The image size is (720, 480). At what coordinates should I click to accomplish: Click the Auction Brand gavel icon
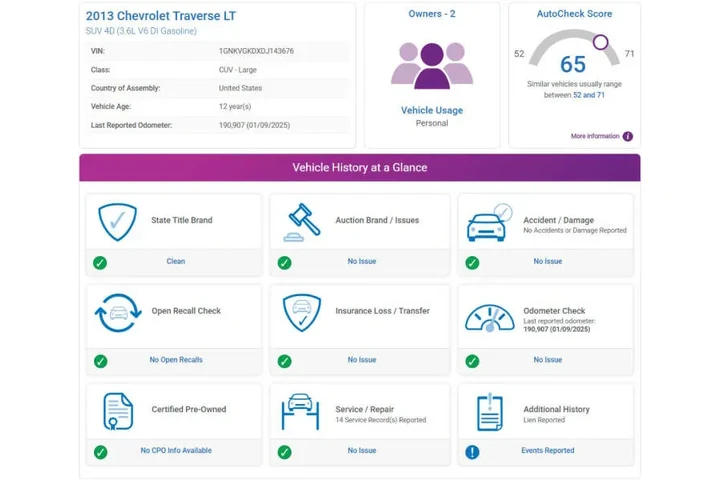click(302, 222)
